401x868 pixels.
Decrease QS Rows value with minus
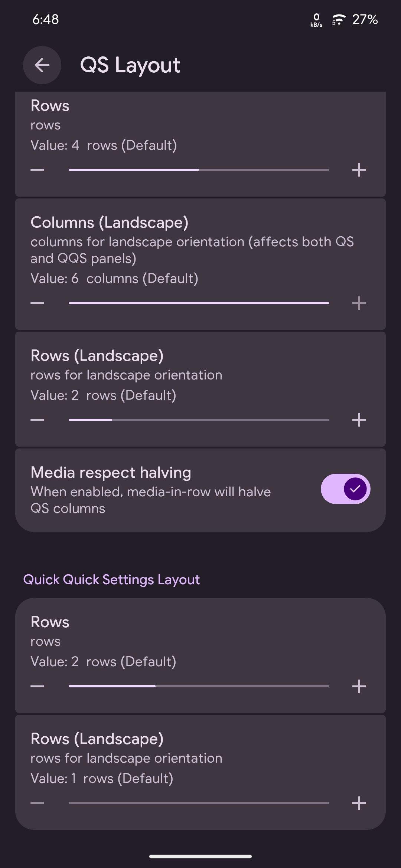coord(37,170)
